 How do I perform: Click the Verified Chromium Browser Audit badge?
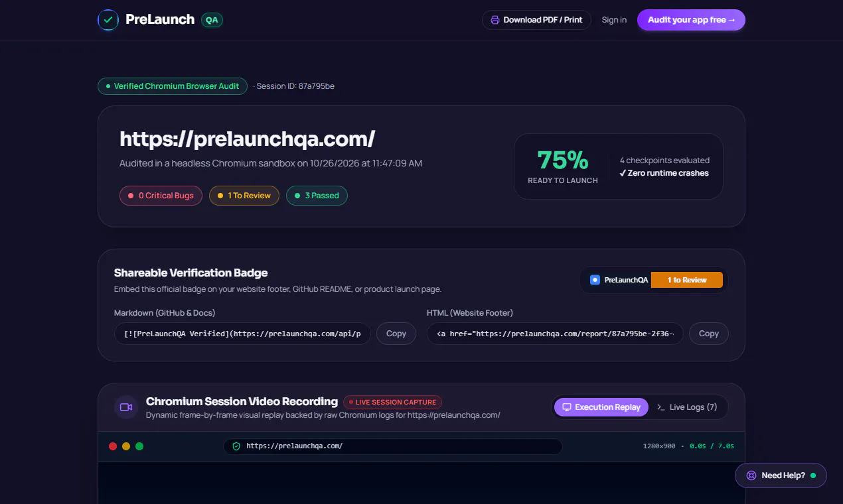[173, 86]
